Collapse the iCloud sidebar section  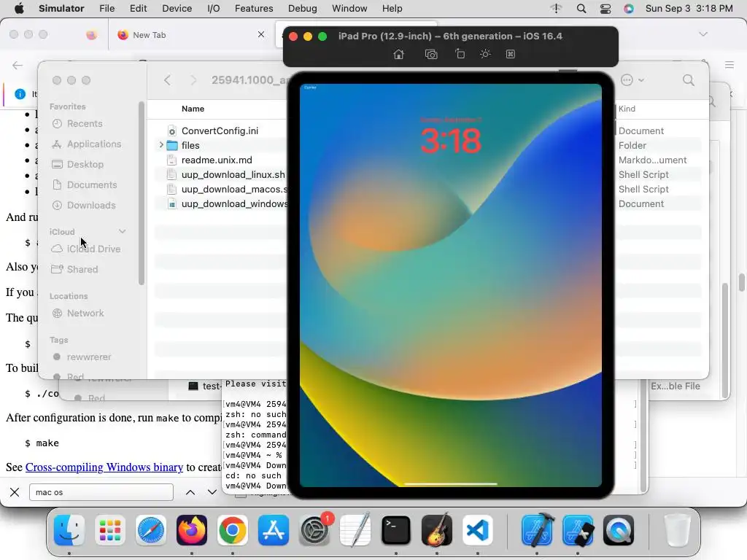(x=122, y=231)
